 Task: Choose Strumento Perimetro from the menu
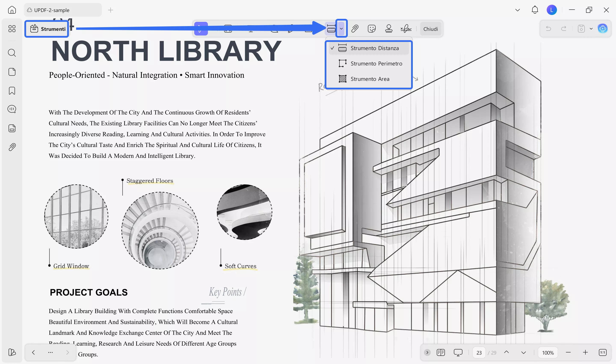376,64
